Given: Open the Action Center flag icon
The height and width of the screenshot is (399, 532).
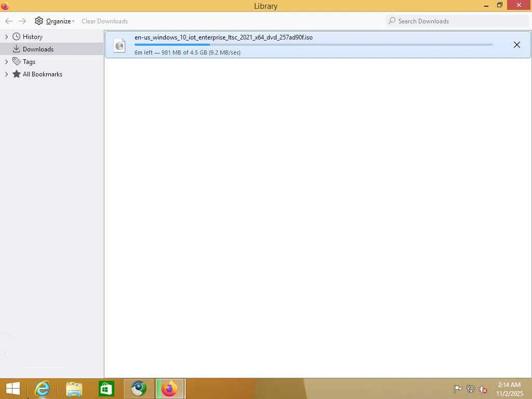Looking at the screenshot, I should [458, 389].
